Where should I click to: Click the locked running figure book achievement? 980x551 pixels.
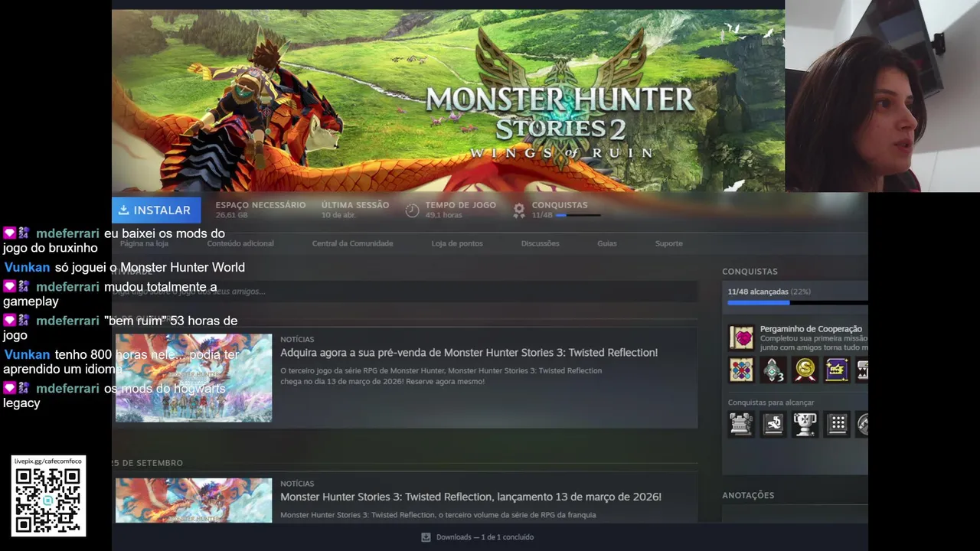773,424
